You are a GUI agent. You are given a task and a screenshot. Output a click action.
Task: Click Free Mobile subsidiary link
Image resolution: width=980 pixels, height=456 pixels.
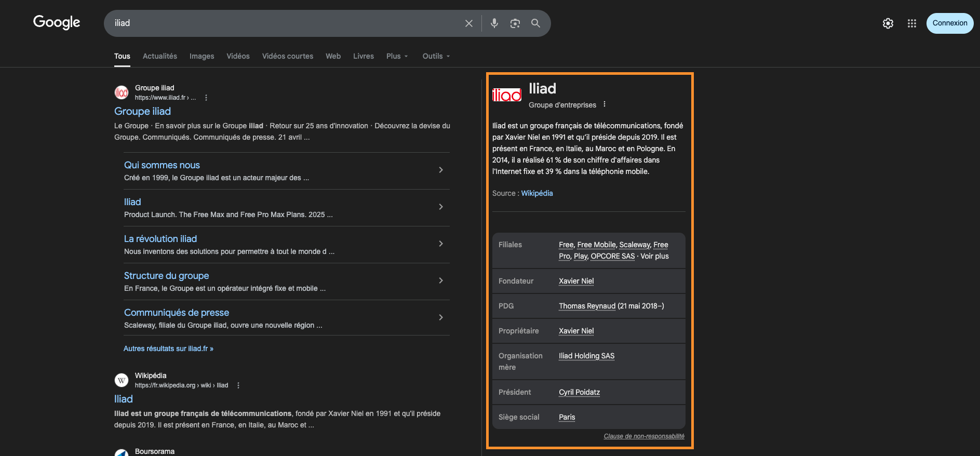pyautogui.click(x=596, y=245)
